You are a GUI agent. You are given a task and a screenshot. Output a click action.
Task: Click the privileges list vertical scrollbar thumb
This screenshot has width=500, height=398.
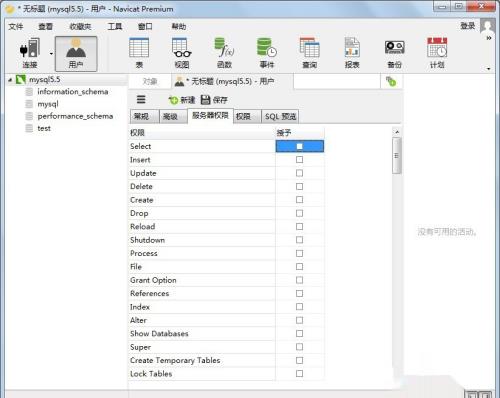(x=397, y=156)
